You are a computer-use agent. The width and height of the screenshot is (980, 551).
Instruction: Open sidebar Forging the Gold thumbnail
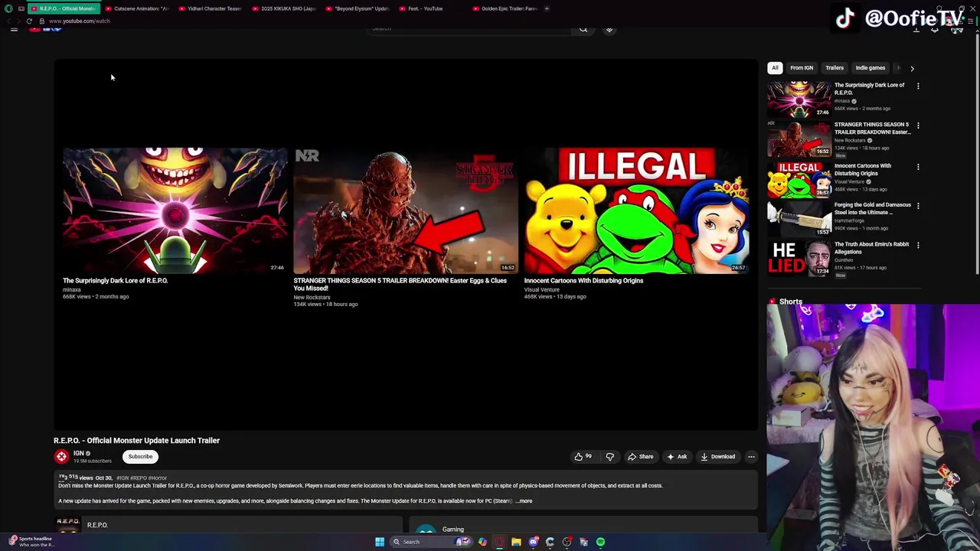tap(799, 220)
